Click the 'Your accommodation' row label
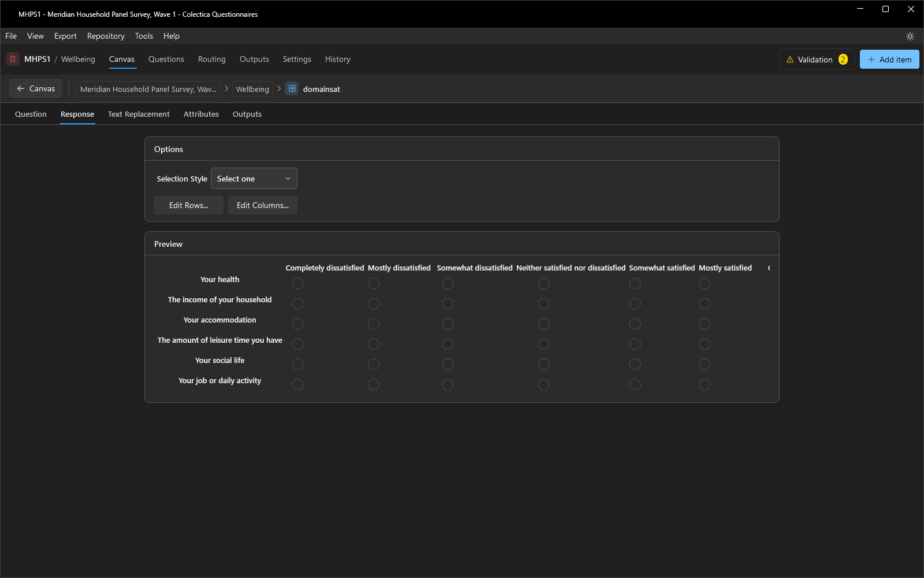The height and width of the screenshot is (578, 924). 219,320
